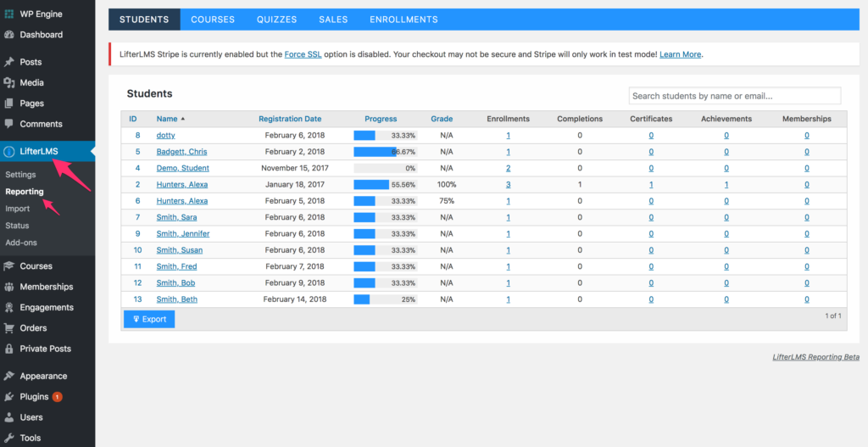Click the 'November 15, 2017' date cell

click(x=295, y=168)
